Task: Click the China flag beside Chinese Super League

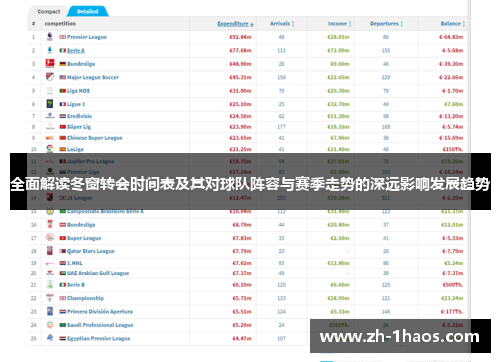Action: point(62,138)
